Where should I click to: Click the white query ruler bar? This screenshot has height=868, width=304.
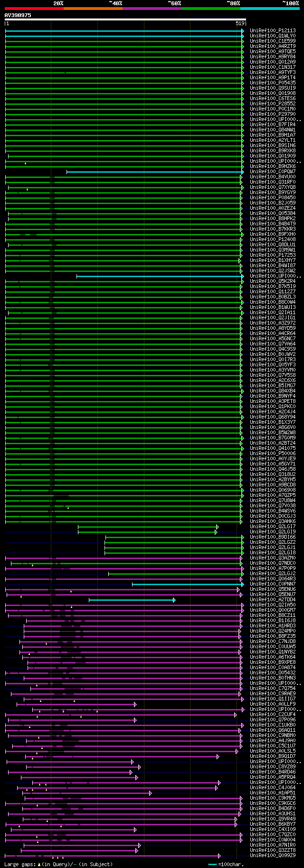point(125,19)
